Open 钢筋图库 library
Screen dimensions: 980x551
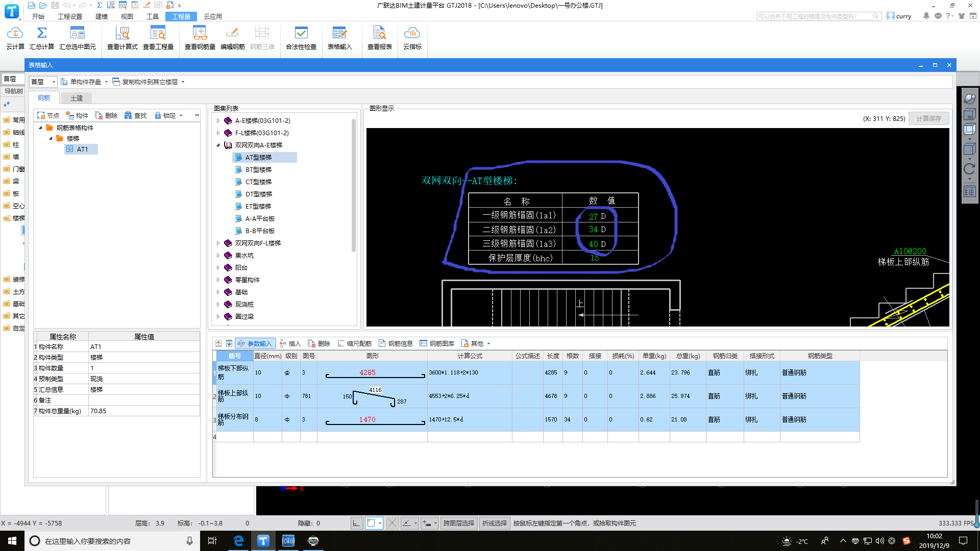tap(437, 343)
